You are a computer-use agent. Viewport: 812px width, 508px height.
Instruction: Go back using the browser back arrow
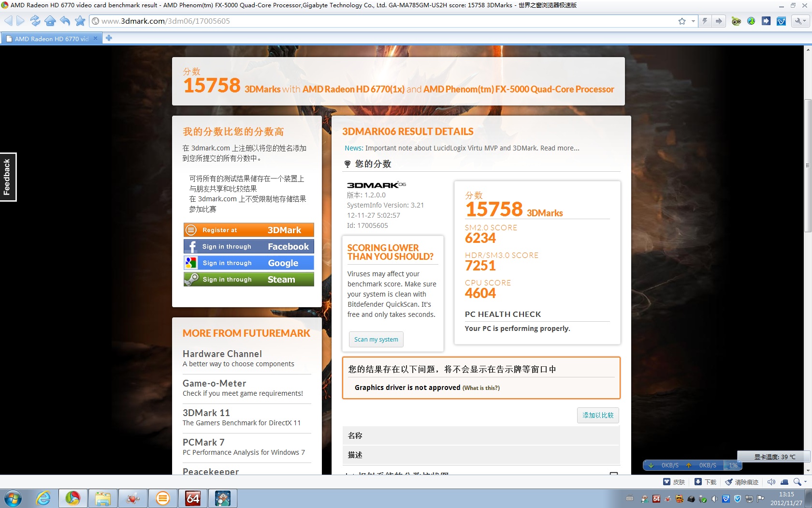coord(8,21)
